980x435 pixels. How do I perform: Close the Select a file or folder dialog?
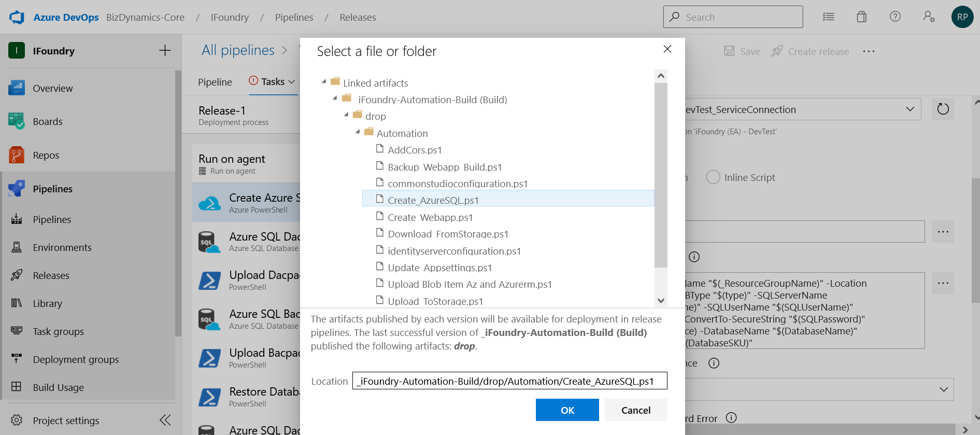click(x=667, y=49)
